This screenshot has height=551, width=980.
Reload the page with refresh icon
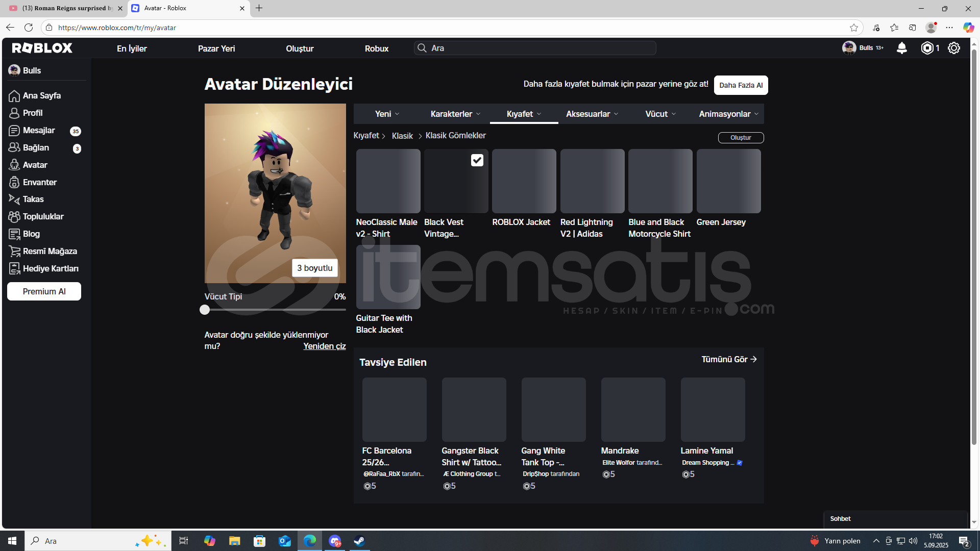(29, 28)
